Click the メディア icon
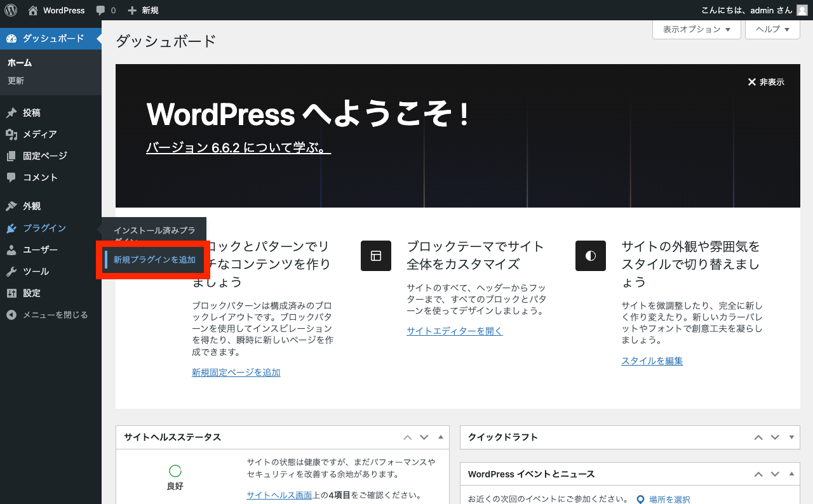This screenshot has width=813, height=504. point(11,135)
